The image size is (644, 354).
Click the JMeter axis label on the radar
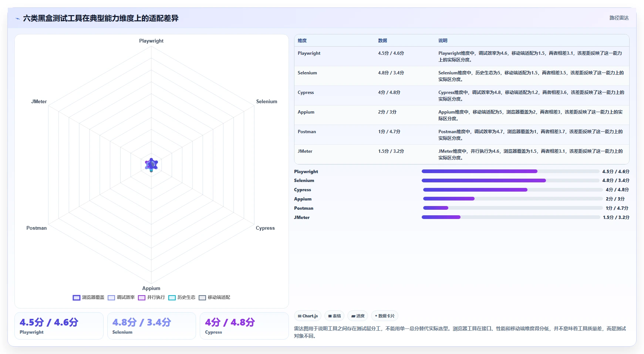pyautogui.click(x=39, y=102)
